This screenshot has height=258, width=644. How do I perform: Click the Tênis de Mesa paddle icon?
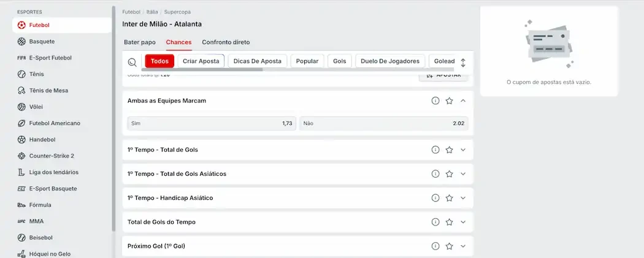coord(21,91)
